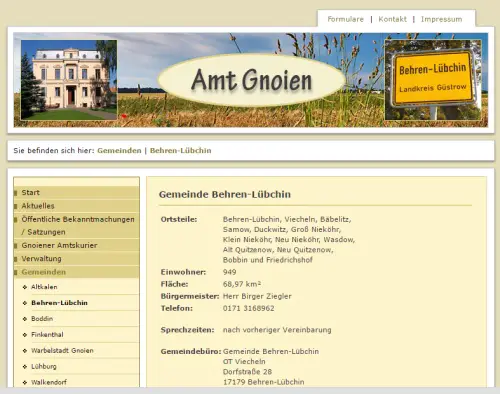Click the Amt Gnoien oval logo
Screen dimensions: 500x394
pos(252,80)
